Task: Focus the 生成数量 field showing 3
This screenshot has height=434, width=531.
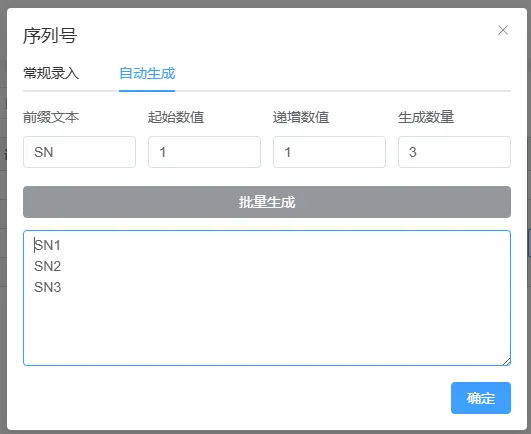Action: click(x=454, y=152)
